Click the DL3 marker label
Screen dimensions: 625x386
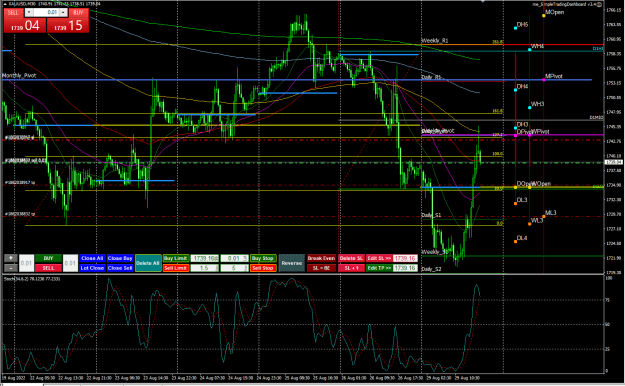522,200
